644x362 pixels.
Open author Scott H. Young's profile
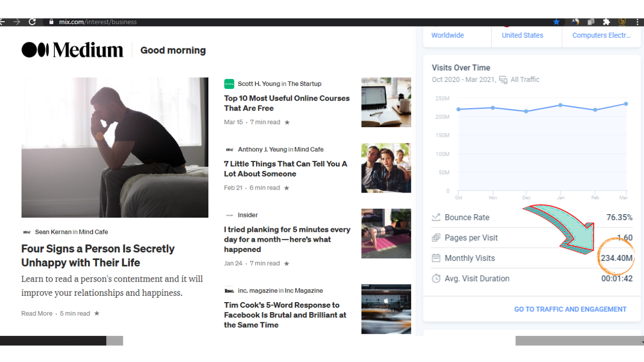pos(259,84)
